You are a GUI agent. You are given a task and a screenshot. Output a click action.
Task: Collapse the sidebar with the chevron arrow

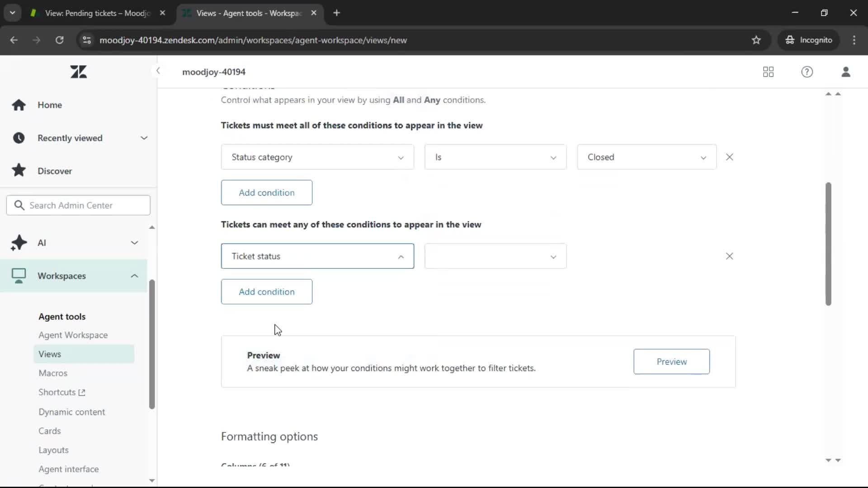tap(158, 70)
